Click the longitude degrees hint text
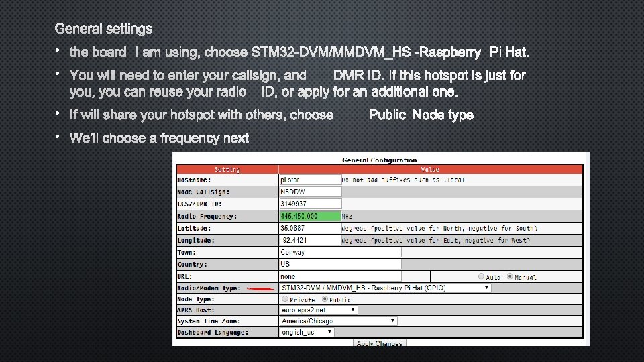The height and width of the screenshot is (362, 644). pyautogui.click(x=436, y=240)
